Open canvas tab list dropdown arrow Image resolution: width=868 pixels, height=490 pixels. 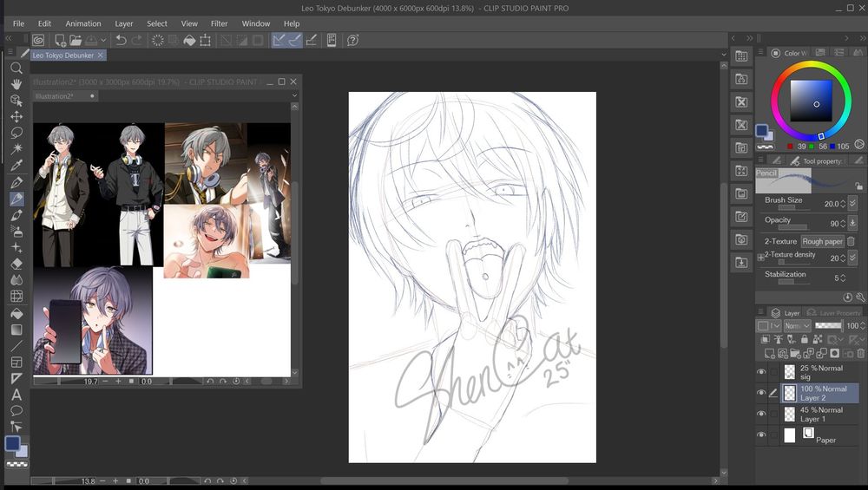(x=724, y=54)
